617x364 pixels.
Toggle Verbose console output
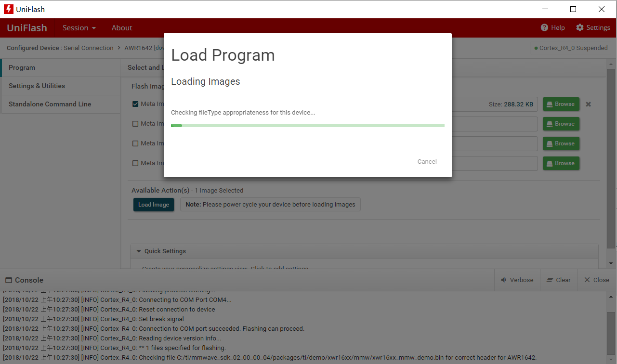click(x=517, y=280)
